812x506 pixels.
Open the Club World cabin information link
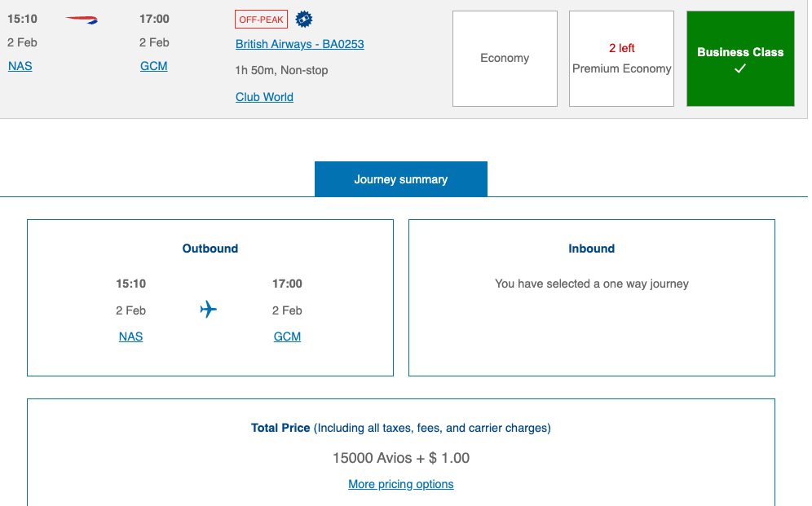[x=264, y=96]
